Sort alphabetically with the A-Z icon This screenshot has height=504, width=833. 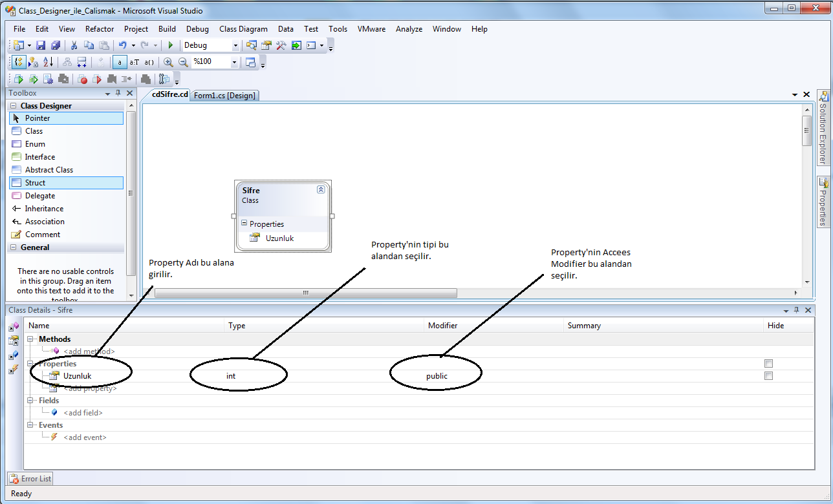click(49, 62)
